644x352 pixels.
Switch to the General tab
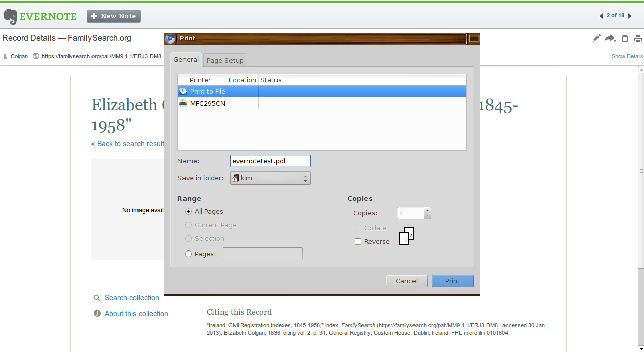point(186,59)
